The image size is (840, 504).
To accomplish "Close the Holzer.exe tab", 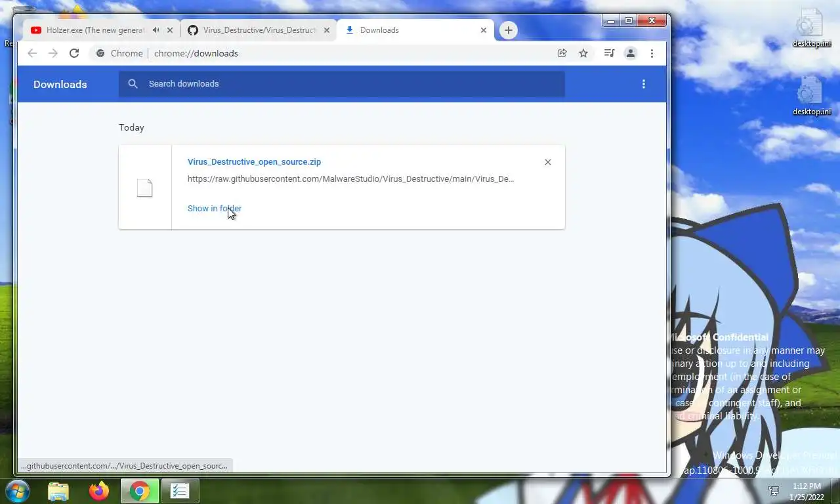I will [170, 30].
